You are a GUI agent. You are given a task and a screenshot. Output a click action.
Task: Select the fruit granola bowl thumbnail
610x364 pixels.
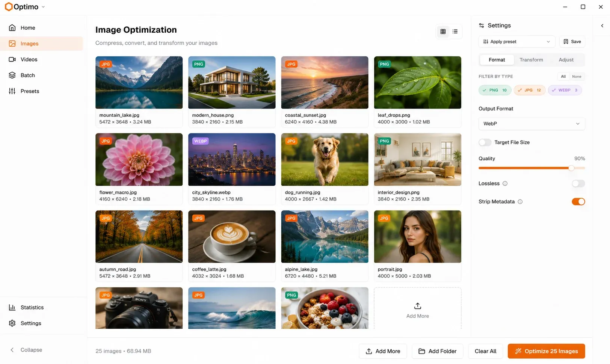(x=325, y=308)
